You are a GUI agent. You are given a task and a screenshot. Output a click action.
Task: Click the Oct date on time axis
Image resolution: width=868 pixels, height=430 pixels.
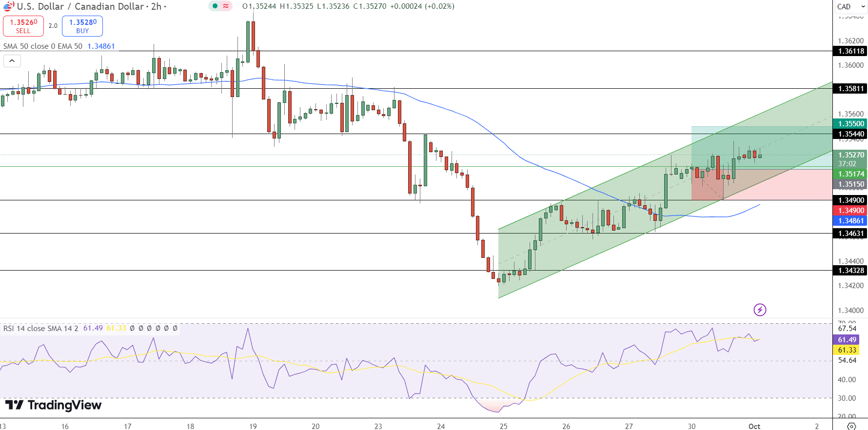754,426
